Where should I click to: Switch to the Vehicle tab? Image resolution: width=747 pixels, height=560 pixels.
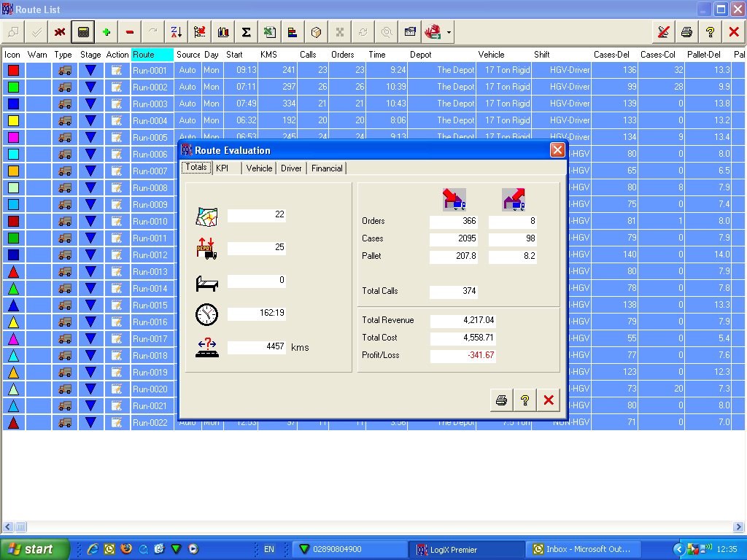259,168
